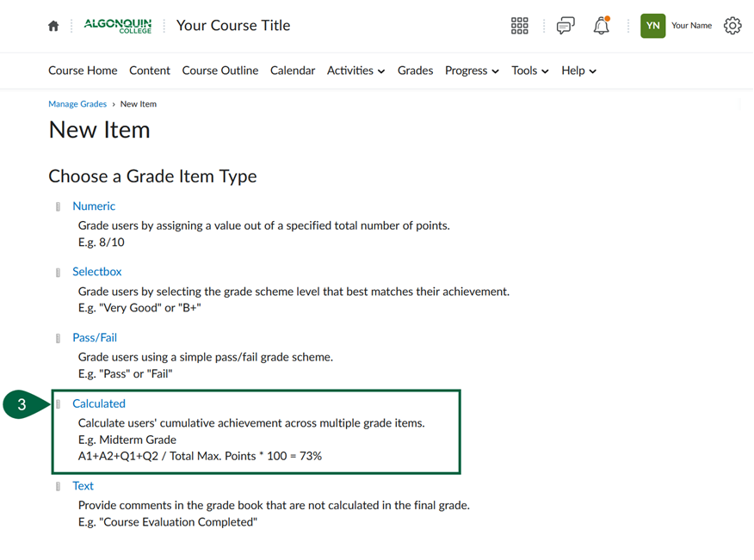
Task: Open the settings gear icon
Action: click(x=732, y=26)
